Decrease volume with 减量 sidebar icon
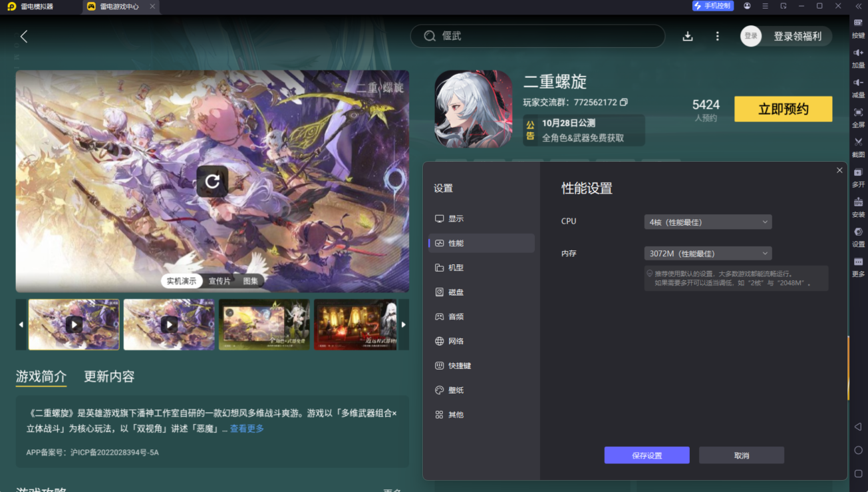Viewport: 868px width, 492px height. tap(858, 87)
